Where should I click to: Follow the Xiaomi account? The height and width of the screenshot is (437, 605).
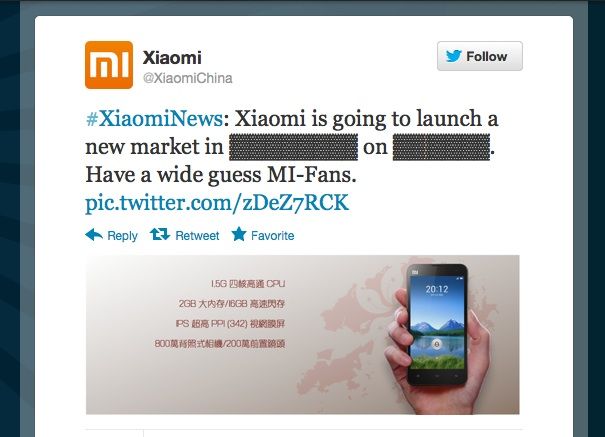point(480,56)
